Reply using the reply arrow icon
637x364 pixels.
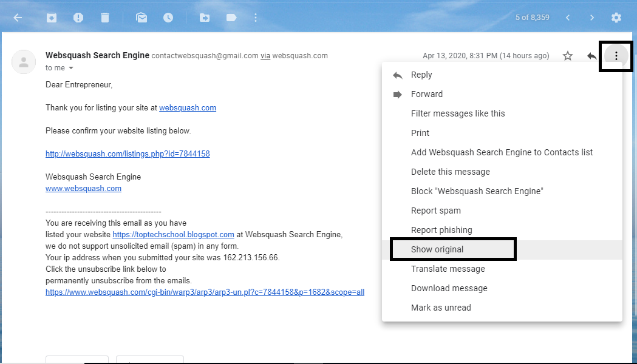click(591, 55)
